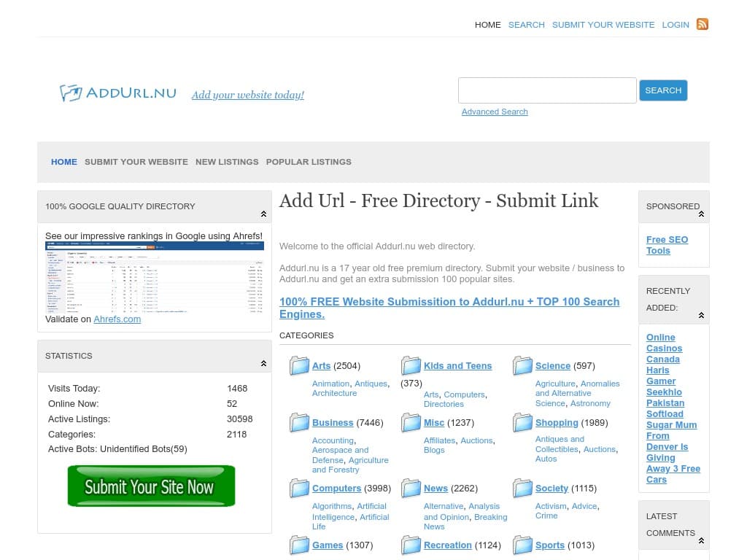This screenshot has width=747, height=560.
Task: Open Home in the top header menu
Action: click(487, 25)
